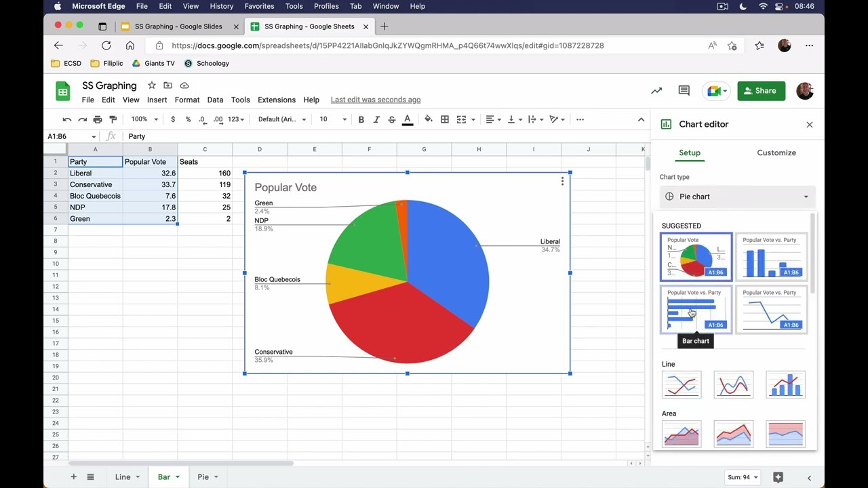Star the SS Graphing document
Image resolution: width=868 pixels, height=488 pixels.
(x=151, y=85)
